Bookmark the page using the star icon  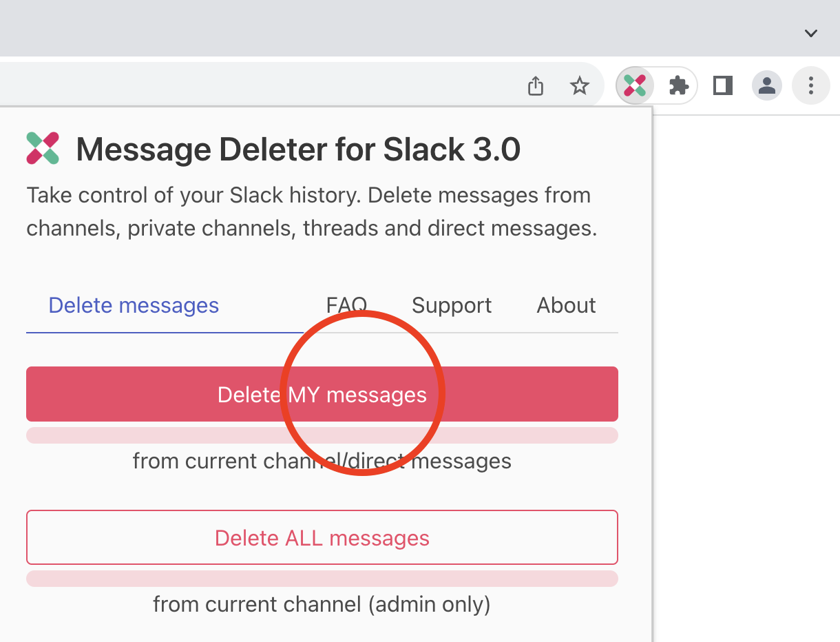580,85
